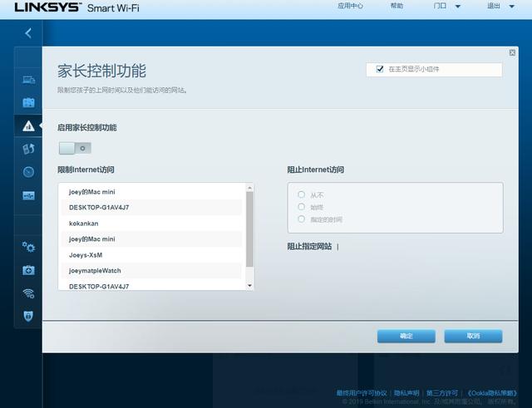Enable the 启用家长控制功能 switch

75,148
